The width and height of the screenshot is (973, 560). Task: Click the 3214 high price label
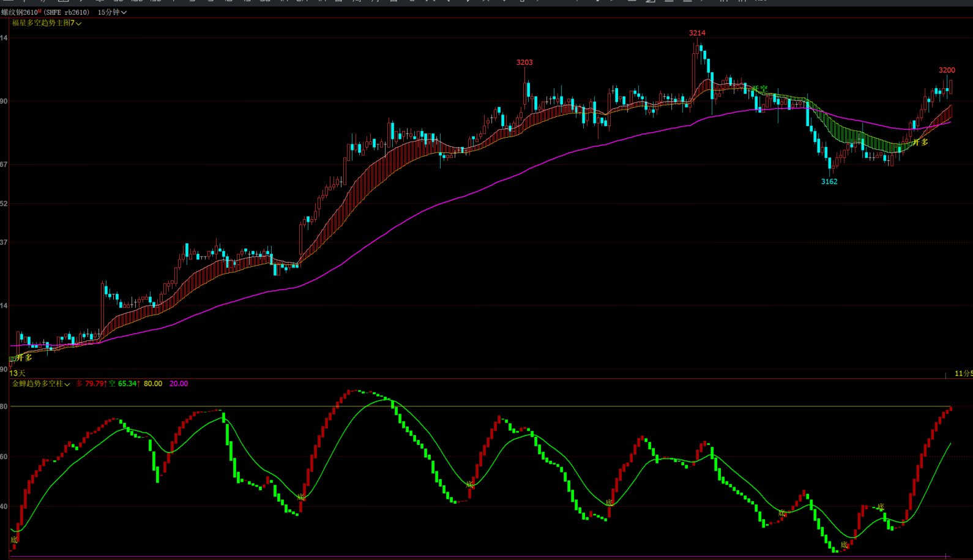[697, 33]
